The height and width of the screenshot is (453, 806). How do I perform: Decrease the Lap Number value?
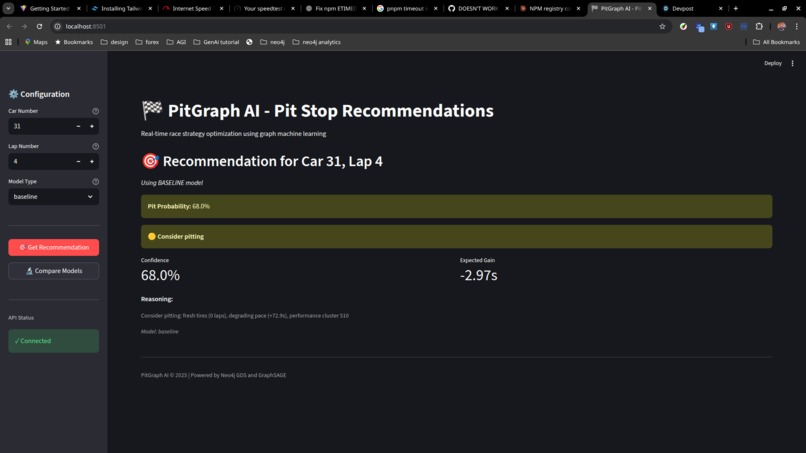point(78,161)
